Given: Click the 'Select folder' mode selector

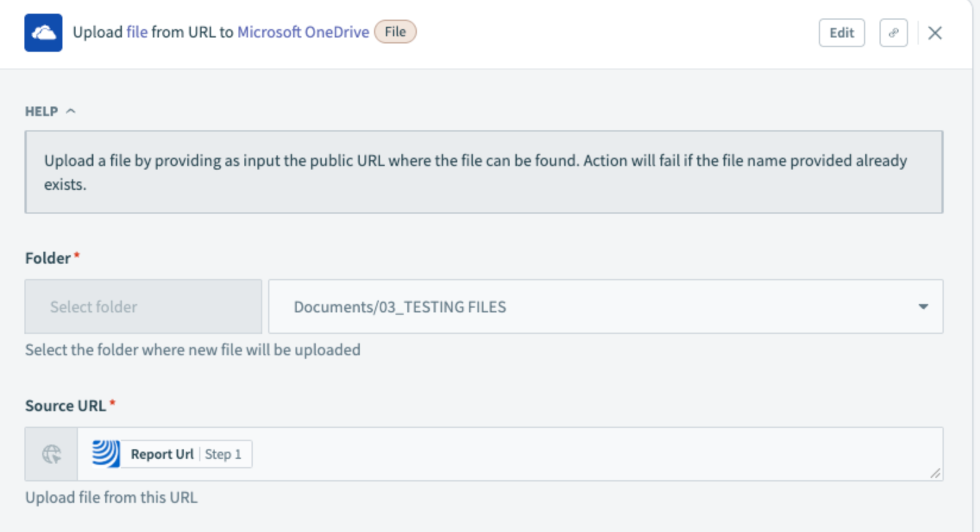Looking at the screenshot, I should click(x=143, y=306).
